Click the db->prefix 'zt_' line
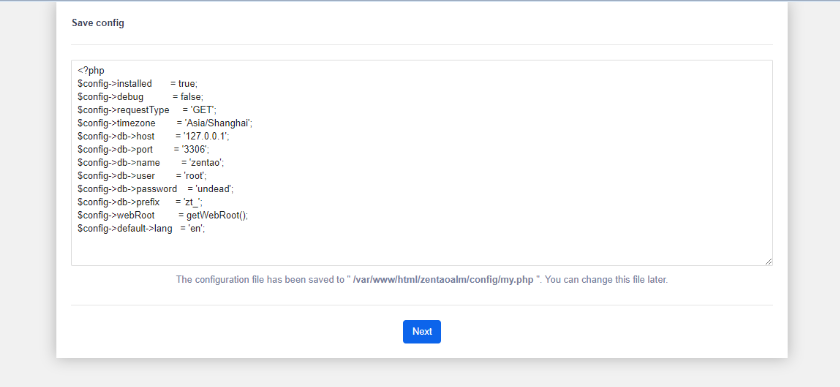The image size is (840, 387). pos(140,202)
